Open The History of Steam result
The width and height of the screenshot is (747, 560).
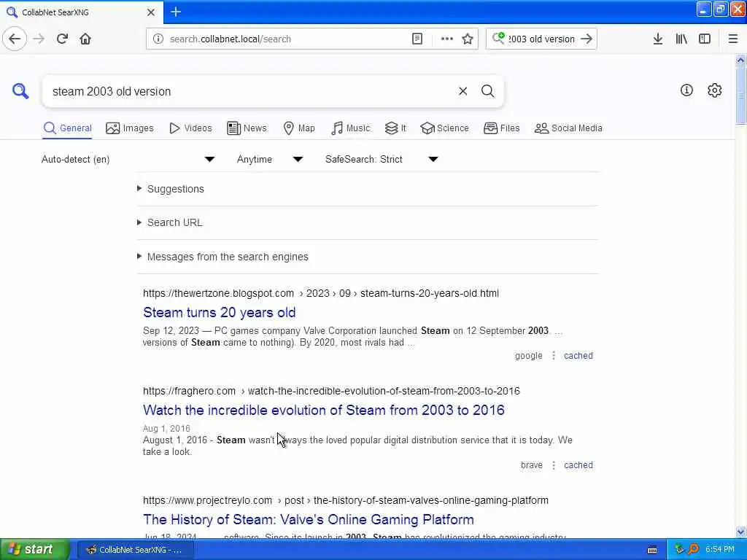pos(309,519)
